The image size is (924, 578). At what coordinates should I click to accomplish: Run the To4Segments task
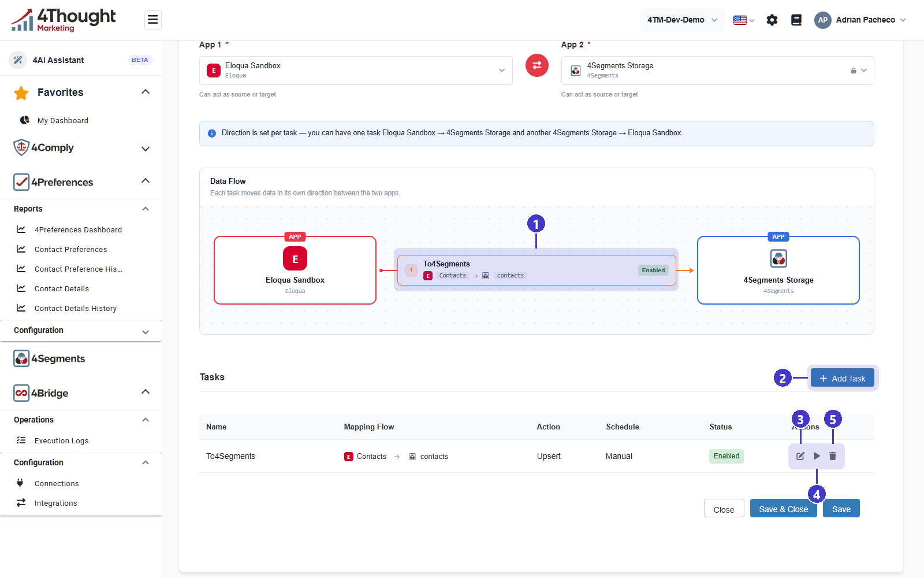817,456
